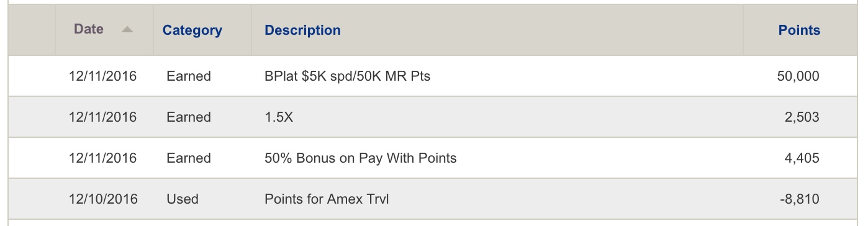Click the 4,405 points value

802,158
